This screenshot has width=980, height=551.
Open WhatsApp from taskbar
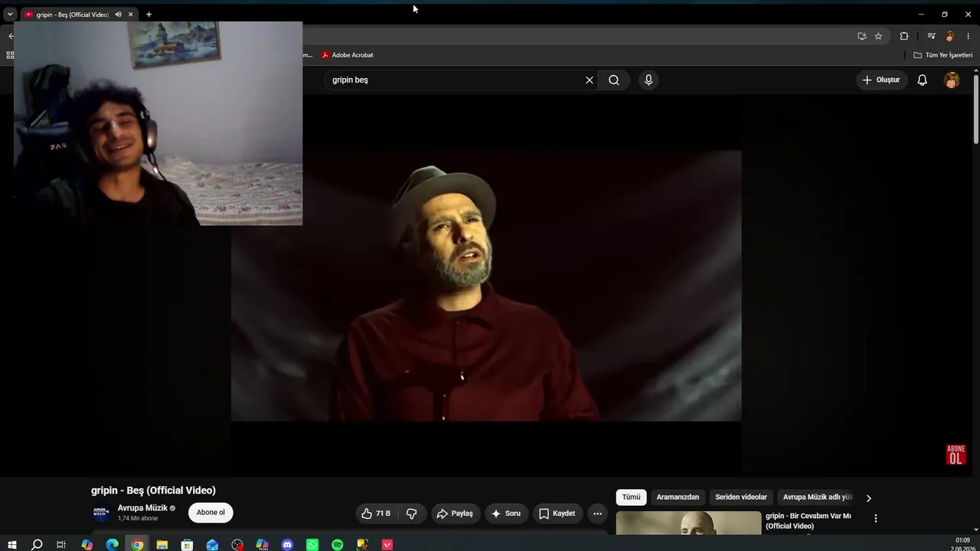[x=312, y=545]
